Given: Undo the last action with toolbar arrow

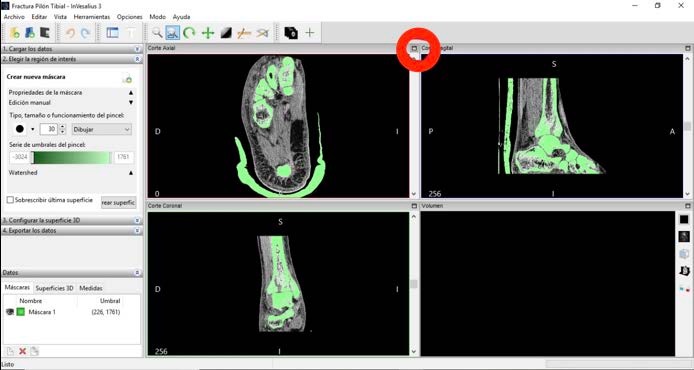Looking at the screenshot, I should click(70, 33).
